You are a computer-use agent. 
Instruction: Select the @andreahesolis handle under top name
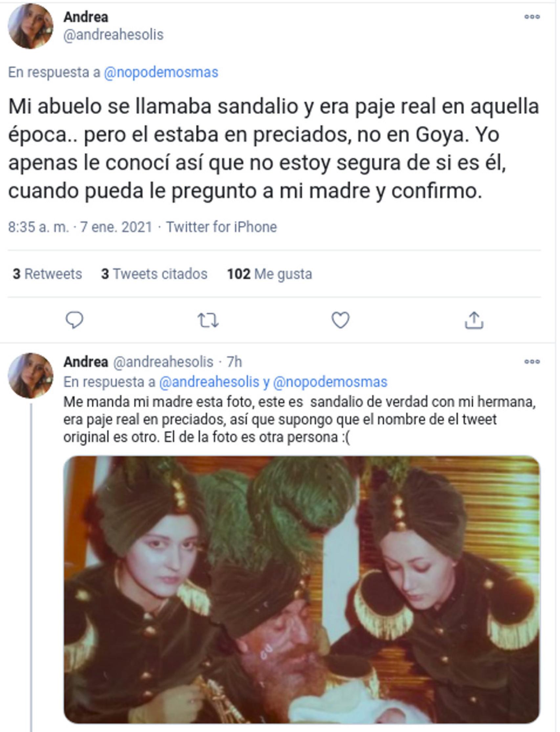tap(114, 35)
